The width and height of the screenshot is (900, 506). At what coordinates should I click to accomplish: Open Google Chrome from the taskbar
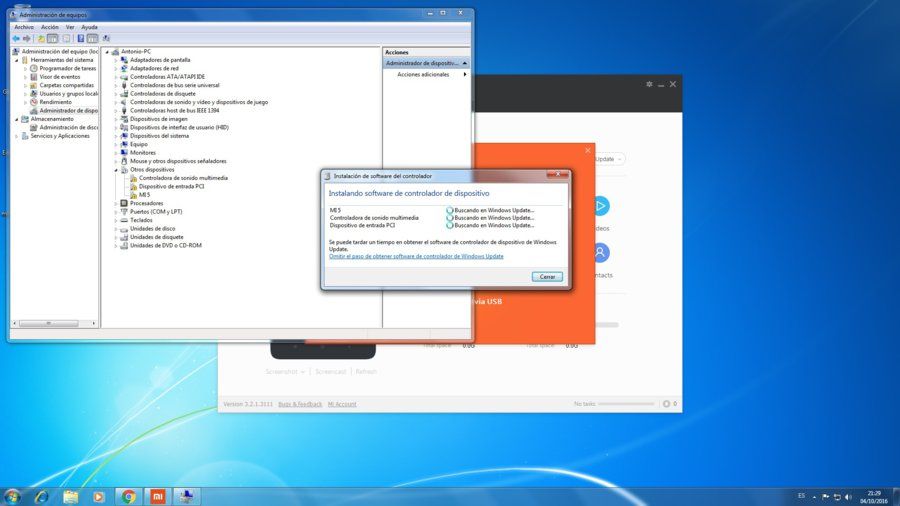[128, 496]
